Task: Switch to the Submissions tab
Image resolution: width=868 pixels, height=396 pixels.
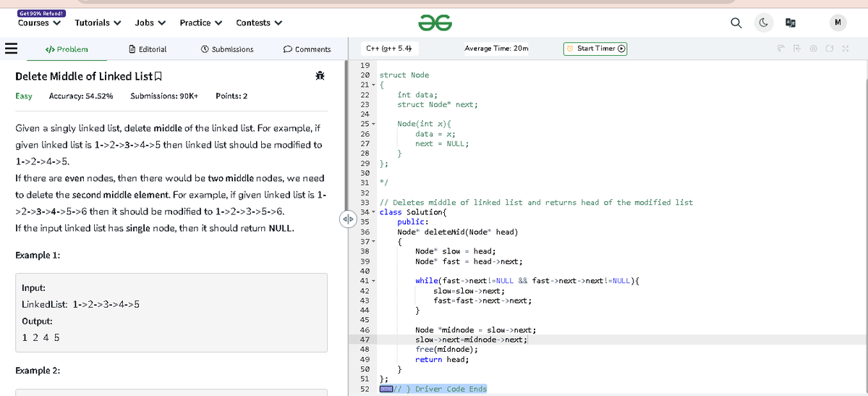Action: (x=227, y=49)
